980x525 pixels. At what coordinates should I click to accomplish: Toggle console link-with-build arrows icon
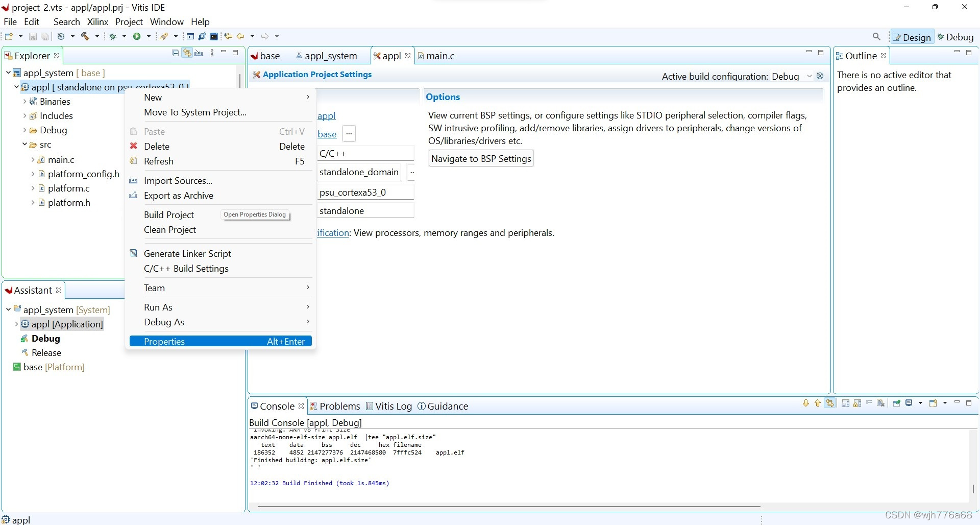[830, 403]
